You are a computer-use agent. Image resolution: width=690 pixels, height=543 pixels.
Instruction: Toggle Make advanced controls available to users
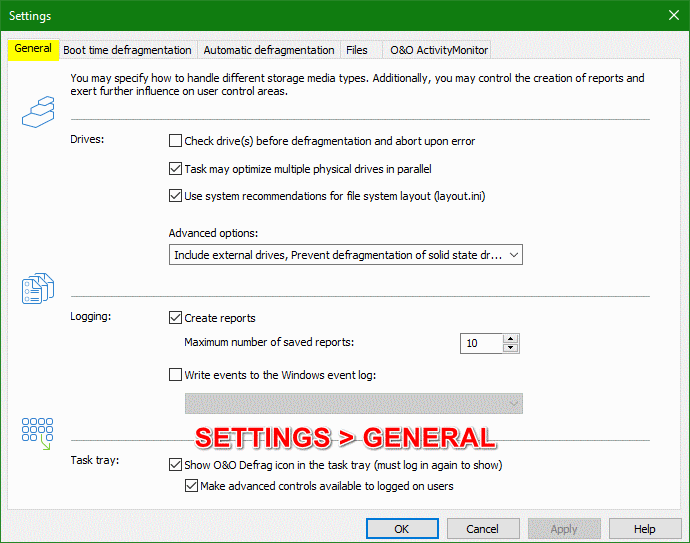(191, 486)
